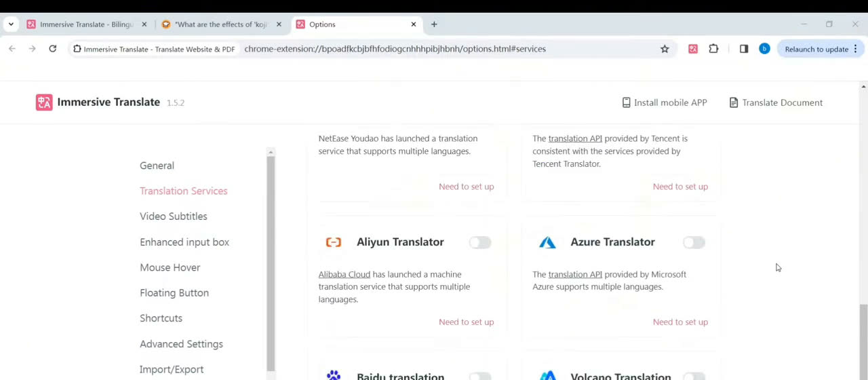Click Need to set up under Azure Translator
The width and height of the screenshot is (868, 380).
click(x=680, y=322)
